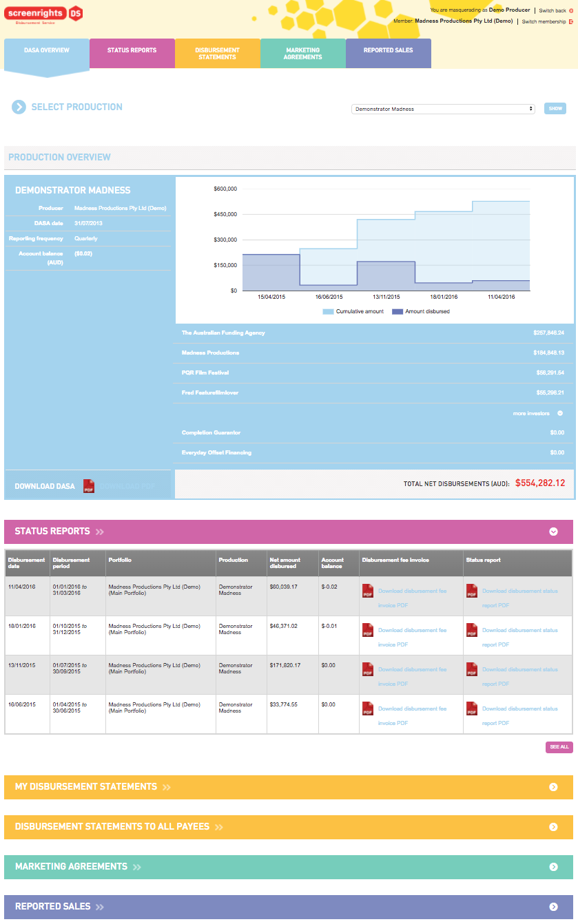Image resolution: width=578 pixels, height=924 pixels.
Task: Click the Disbursement date column header
Action: tap(27, 563)
